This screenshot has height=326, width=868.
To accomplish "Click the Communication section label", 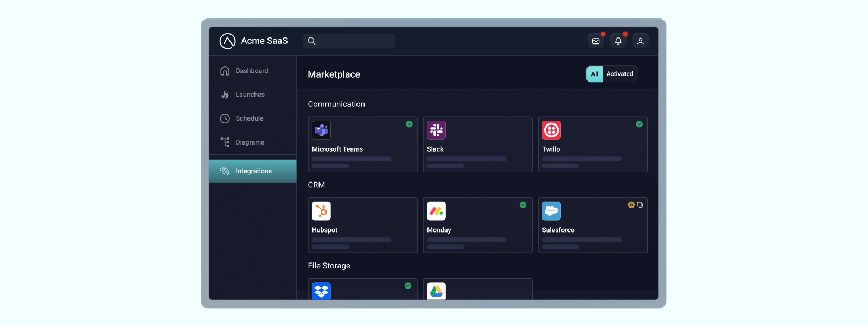I will (x=336, y=104).
